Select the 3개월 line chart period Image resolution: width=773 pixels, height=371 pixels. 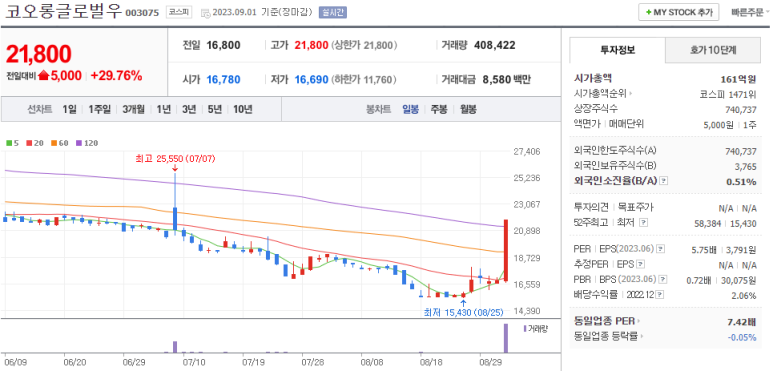(x=134, y=109)
